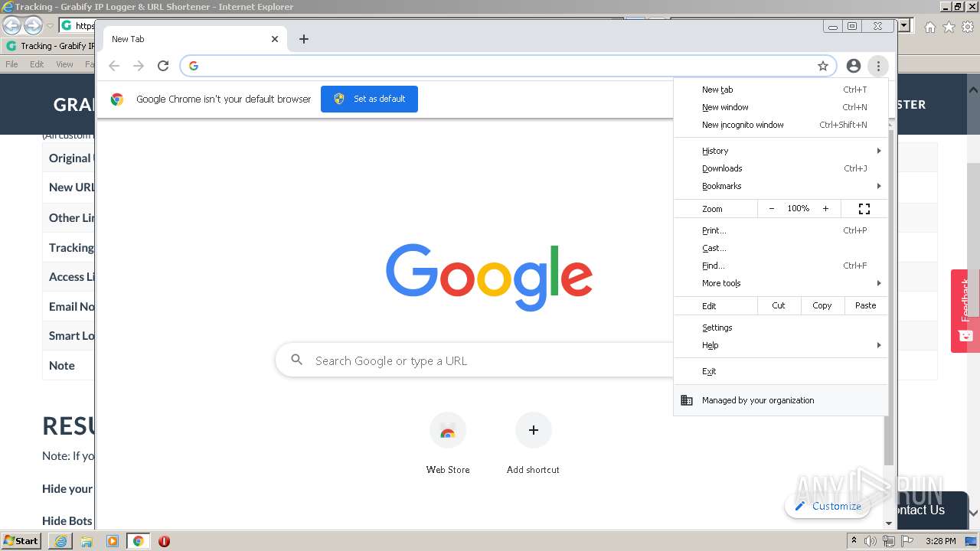Viewport: 980px width, 551px height.
Task: Select the Tracking - Grabify tab in IE
Action: coord(50,46)
